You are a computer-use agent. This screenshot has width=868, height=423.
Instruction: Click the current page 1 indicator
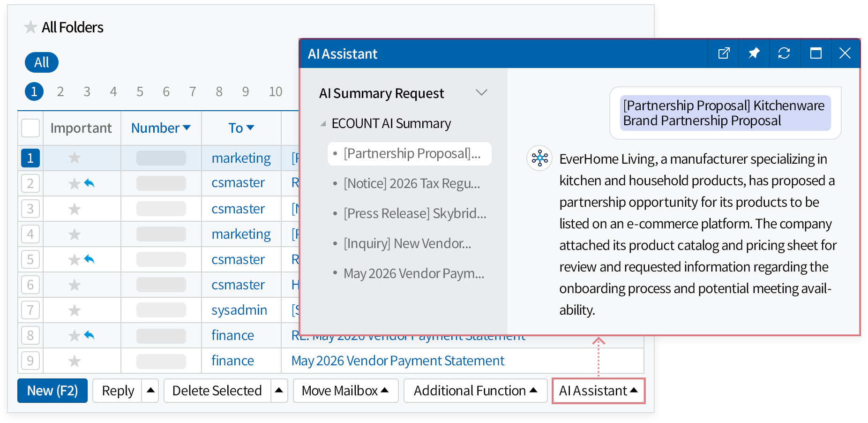pos(34,91)
